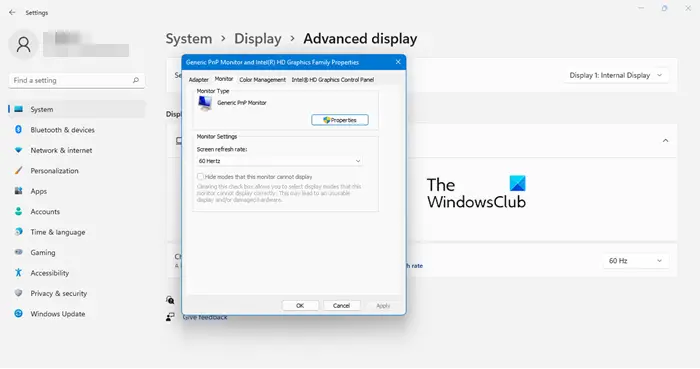The height and width of the screenshot is (369, 700).
Task: Click the Personalization paintbrush icon
Action: pyautogui.click(x=18, y=170)
